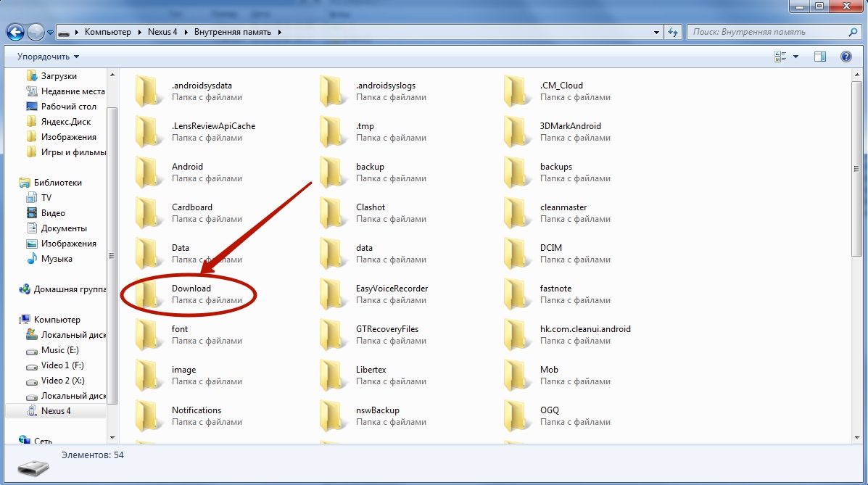Click the change view icon
The image size is (868, 485).
point(780,57)
